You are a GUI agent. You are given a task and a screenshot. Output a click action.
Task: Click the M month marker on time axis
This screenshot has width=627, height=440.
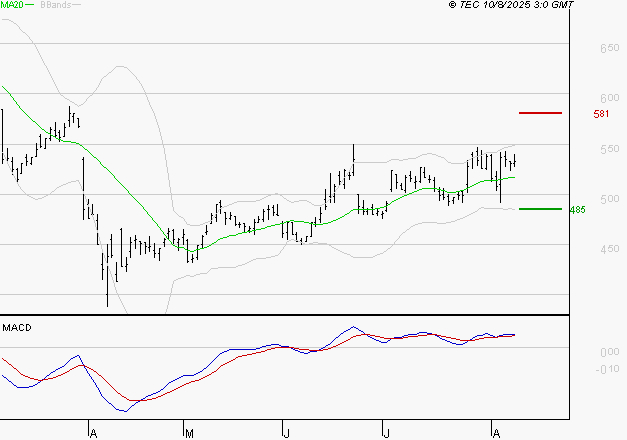coord(189,433)
